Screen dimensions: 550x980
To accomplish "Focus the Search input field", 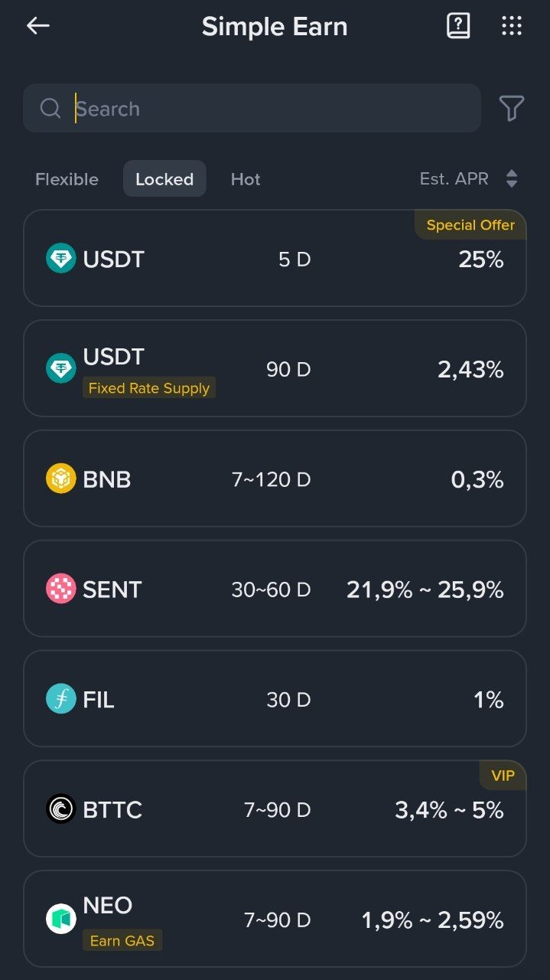I will pyautogui.click(x=252, y=109).
